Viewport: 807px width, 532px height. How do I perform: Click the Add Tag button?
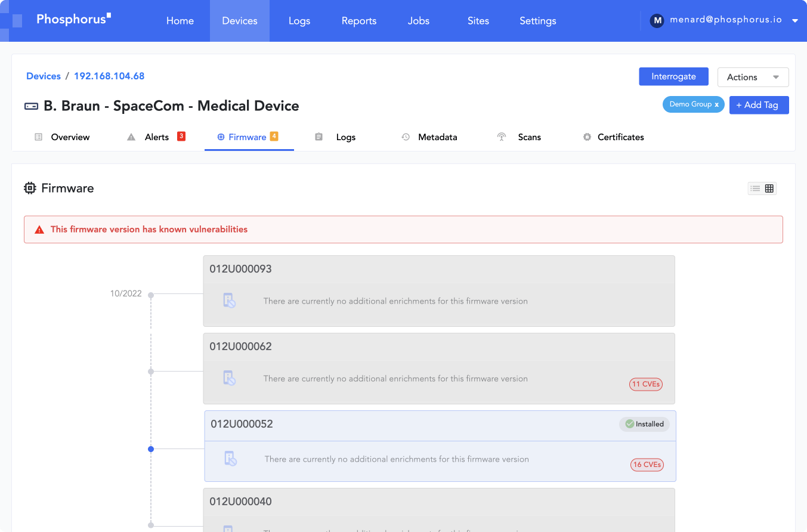(759, 105)
